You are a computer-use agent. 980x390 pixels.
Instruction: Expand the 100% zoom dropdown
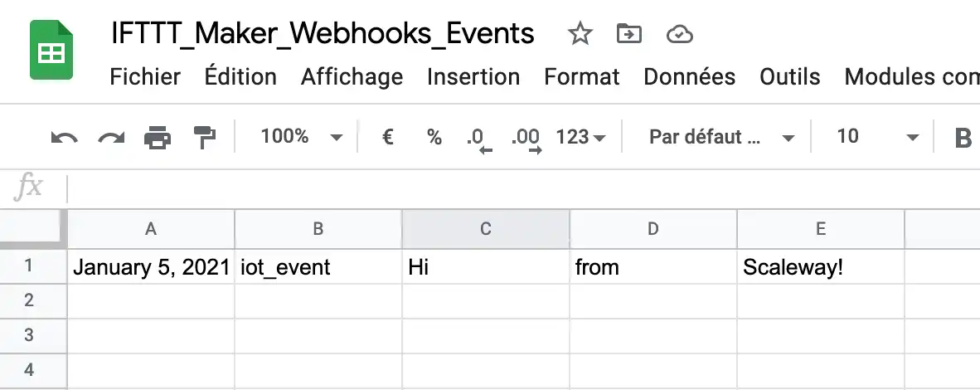302,136
